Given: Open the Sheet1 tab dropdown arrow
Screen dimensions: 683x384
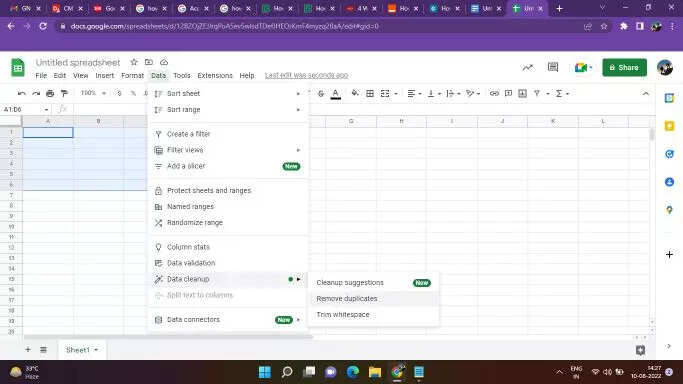Looking at the screenshot, I should pos(96,350).
